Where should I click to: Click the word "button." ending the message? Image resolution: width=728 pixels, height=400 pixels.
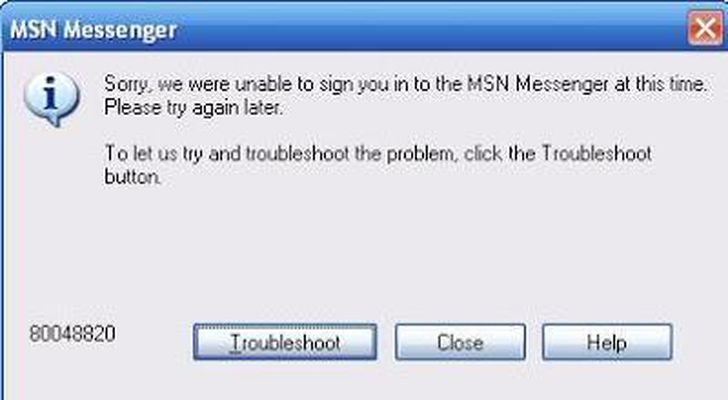[133, 177]
